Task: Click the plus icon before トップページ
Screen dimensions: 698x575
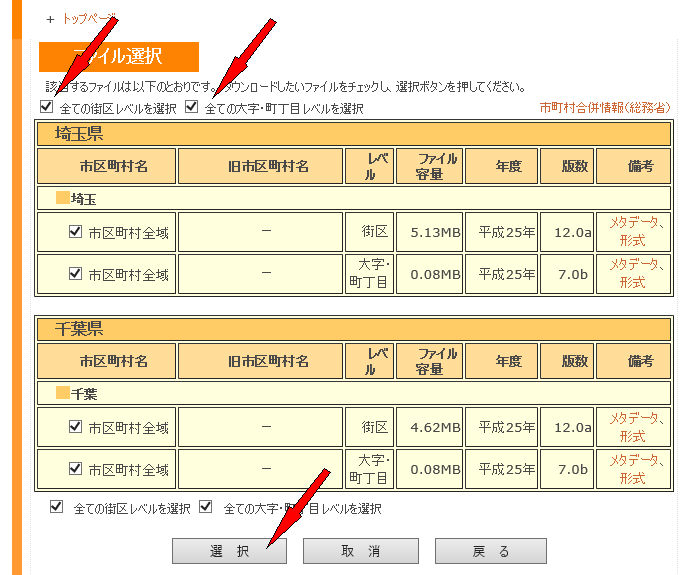Action: tap(50, 19)
